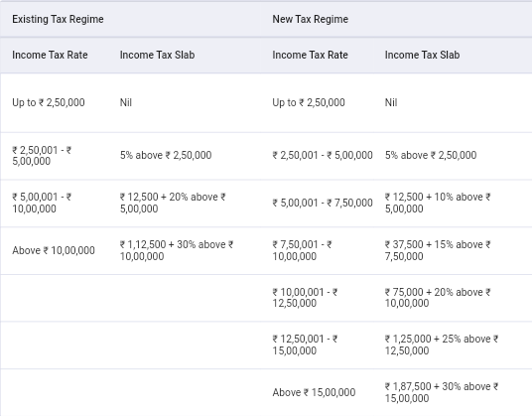Image resolution: width=532 pixels, height=416 pixels.
Task: Click existing regime ₹ 5,00,001 - ₹ 10,00,000 cell
Action: coord(42,203)
